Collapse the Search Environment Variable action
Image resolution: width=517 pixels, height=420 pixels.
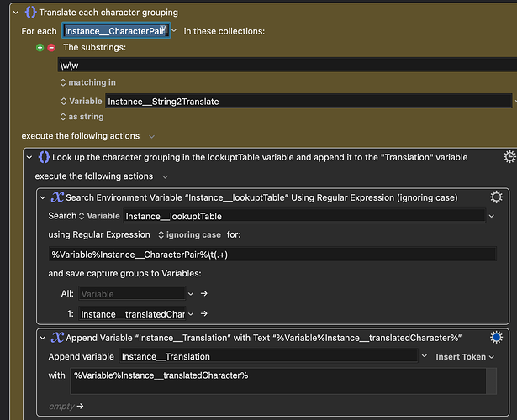(x=43, y=198)
